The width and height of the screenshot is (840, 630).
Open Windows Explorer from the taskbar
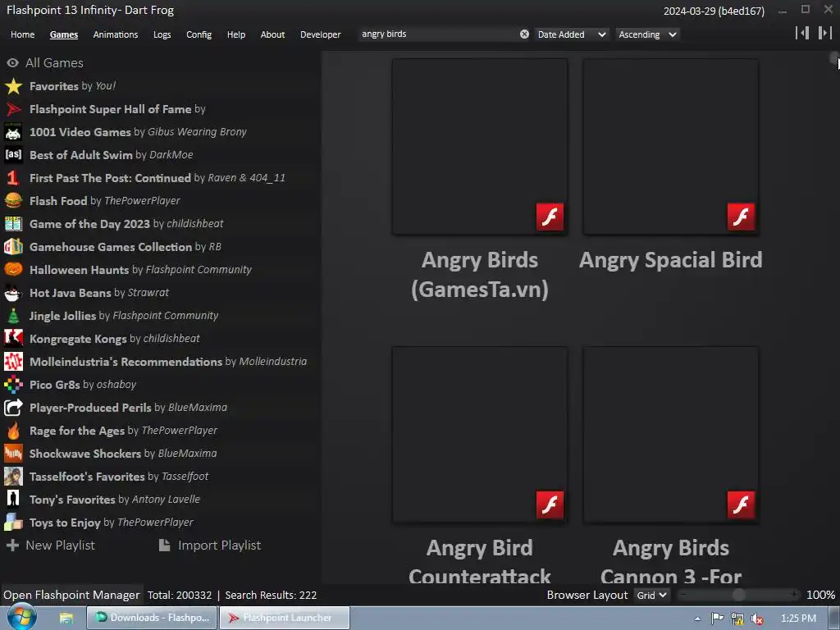click(x=66, y=619)
